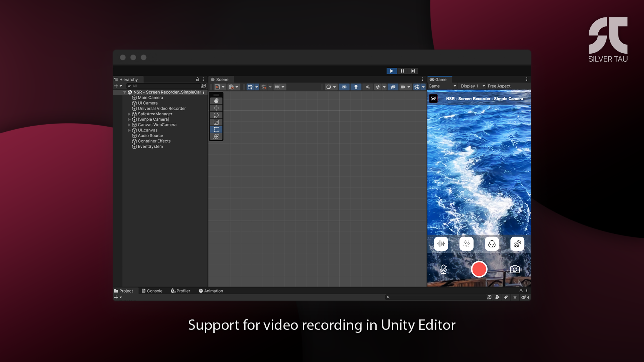Open the Scene tab options menu
644x362 pixels.
pos(422,79)
